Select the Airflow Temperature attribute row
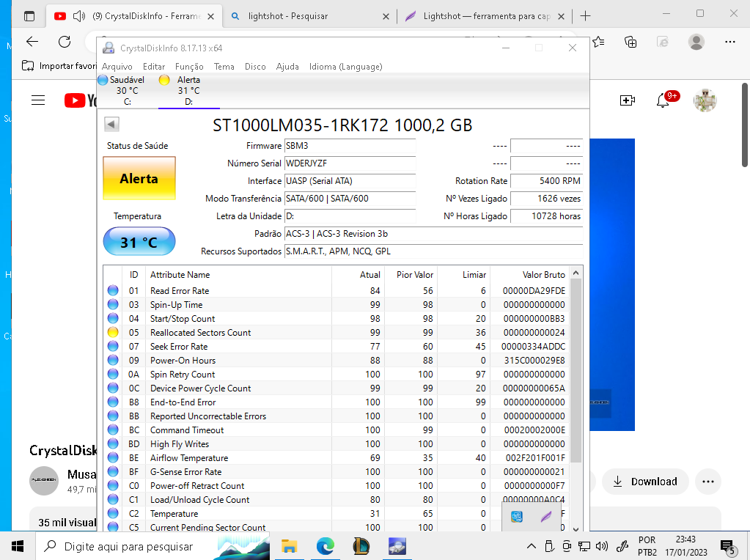750x560 pixels. pos(337,457)
